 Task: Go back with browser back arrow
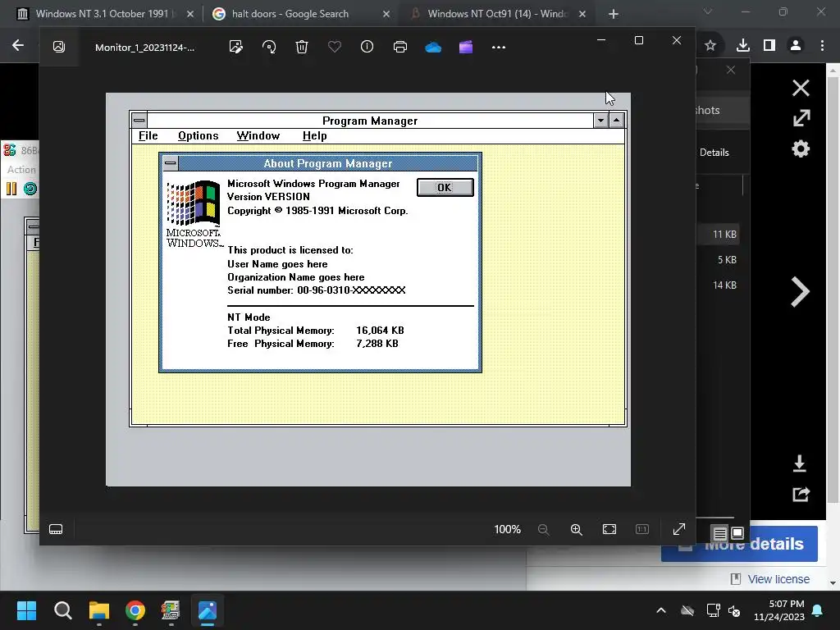[x=18, y=46]
